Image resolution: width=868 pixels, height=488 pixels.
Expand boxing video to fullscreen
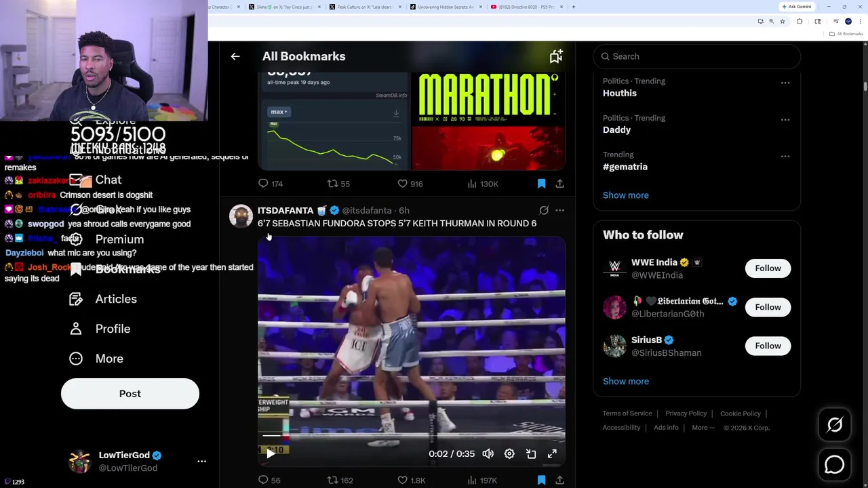pos(552,454)
